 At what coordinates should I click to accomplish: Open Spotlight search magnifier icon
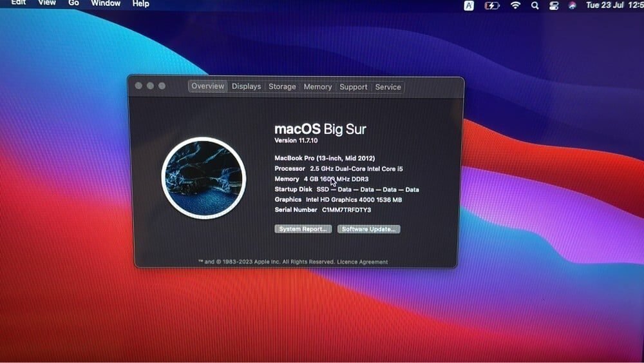535,5
